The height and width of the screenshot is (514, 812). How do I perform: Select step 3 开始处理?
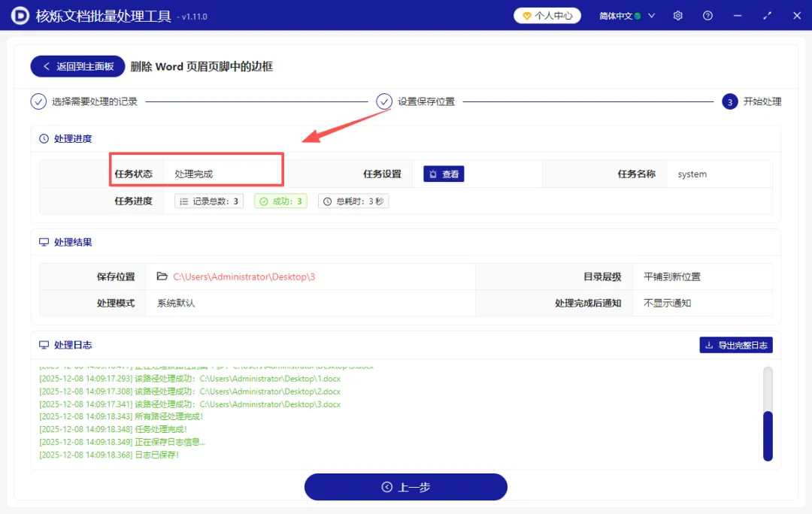[751, 101]
